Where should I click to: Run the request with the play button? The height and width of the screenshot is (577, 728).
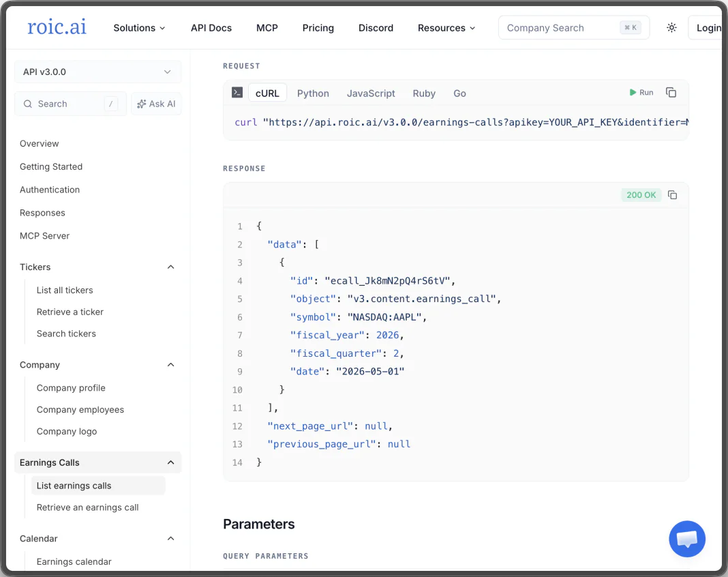pos(641,93)
